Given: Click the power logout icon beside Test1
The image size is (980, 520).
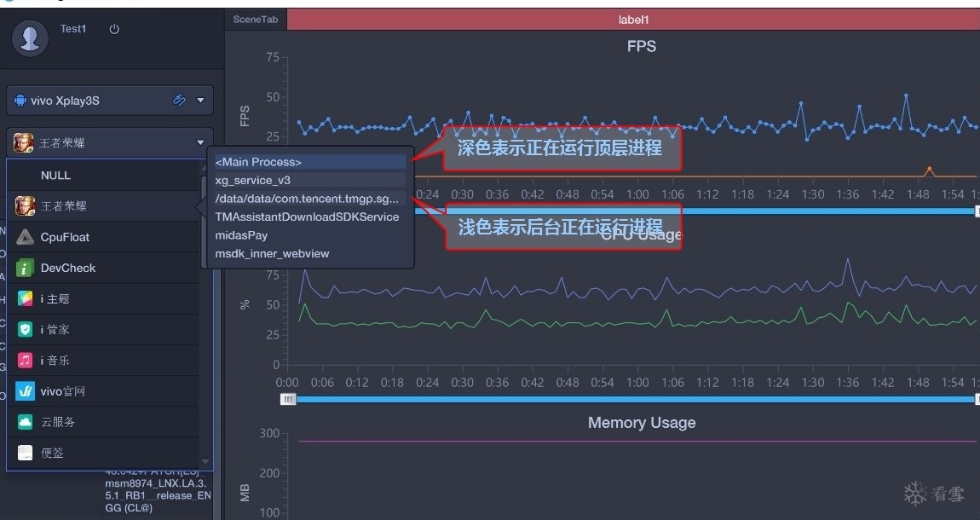Looking at the screenshot, I should point(114,29).
